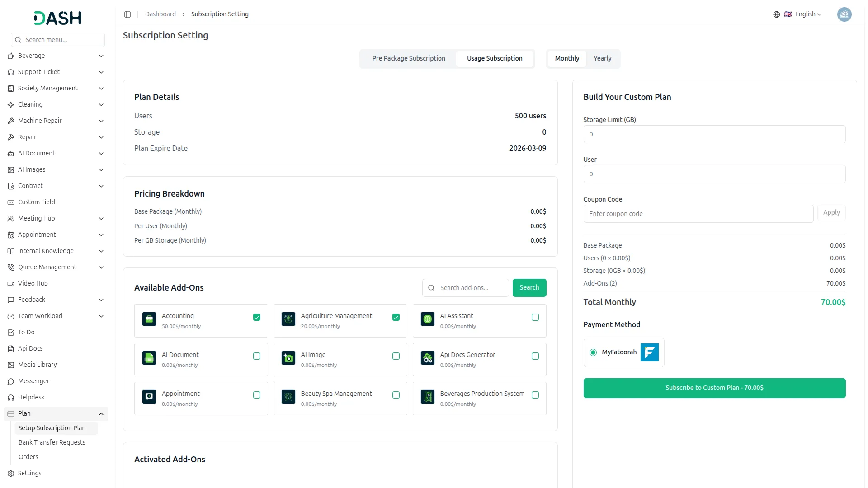Open Bank Transfer Requests link
This screenshot has height=488, width=868.
[x=52, y=442]
